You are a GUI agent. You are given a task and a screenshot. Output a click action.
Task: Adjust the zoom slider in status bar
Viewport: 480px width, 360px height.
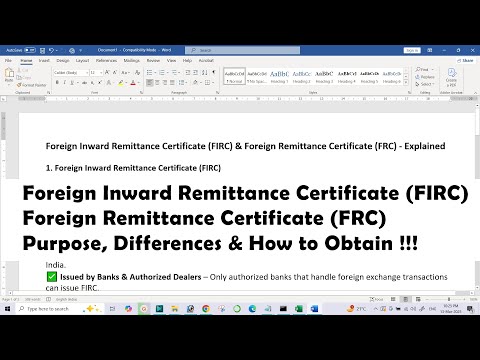pyautogui.click(x=449, y=299)
